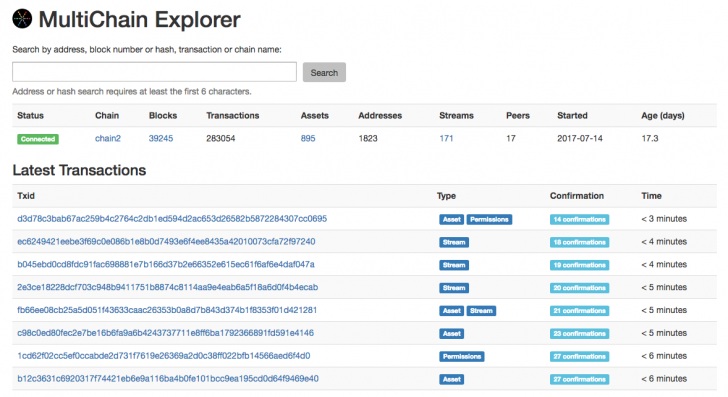Viewport: 728px width, 397px height.
Task: Click Permissions tag in 1cd62f02cc row
Action: [x=462, y=356]
